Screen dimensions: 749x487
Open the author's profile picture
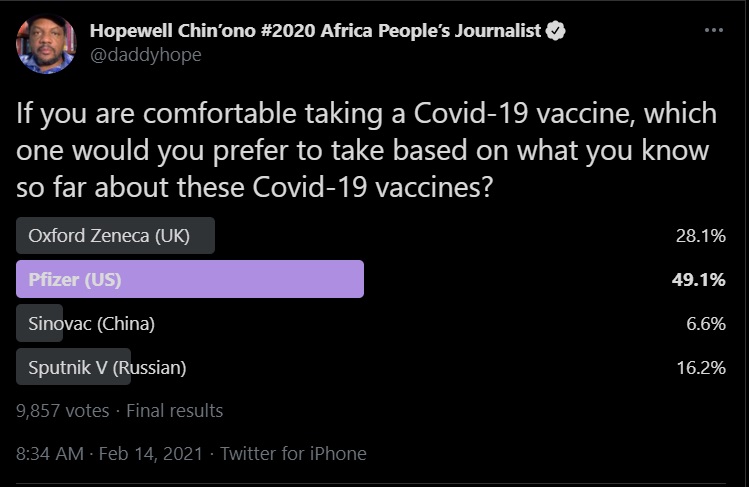(45, 43)
